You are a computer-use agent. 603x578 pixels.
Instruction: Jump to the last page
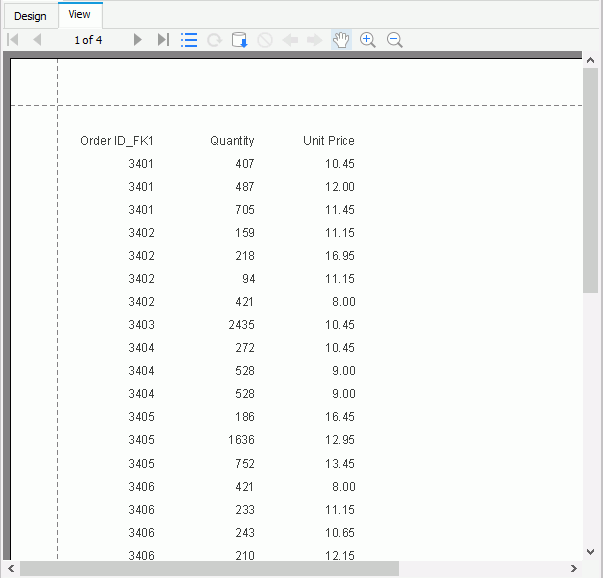tap(163, 40)
